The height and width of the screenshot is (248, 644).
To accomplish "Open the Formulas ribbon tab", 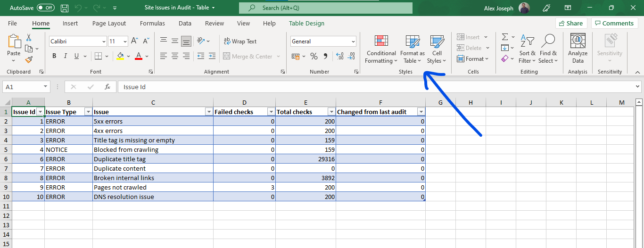I will pyautogui.click(x=152, y=24).
